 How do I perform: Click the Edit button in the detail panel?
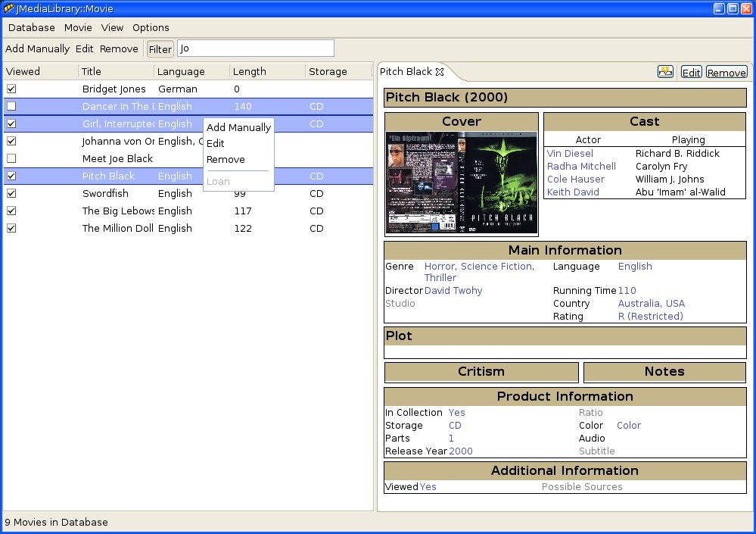tap(691, 73)
